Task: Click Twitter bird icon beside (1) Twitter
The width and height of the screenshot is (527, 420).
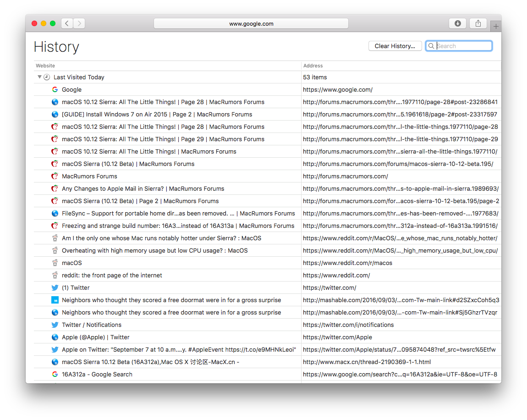Action: [55, 287]
